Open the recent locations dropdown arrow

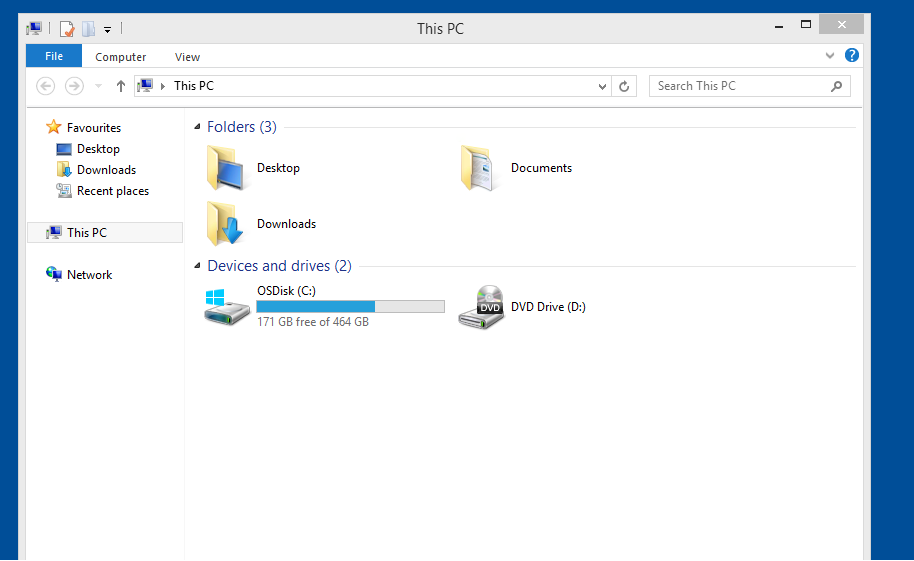pos(98,87)
